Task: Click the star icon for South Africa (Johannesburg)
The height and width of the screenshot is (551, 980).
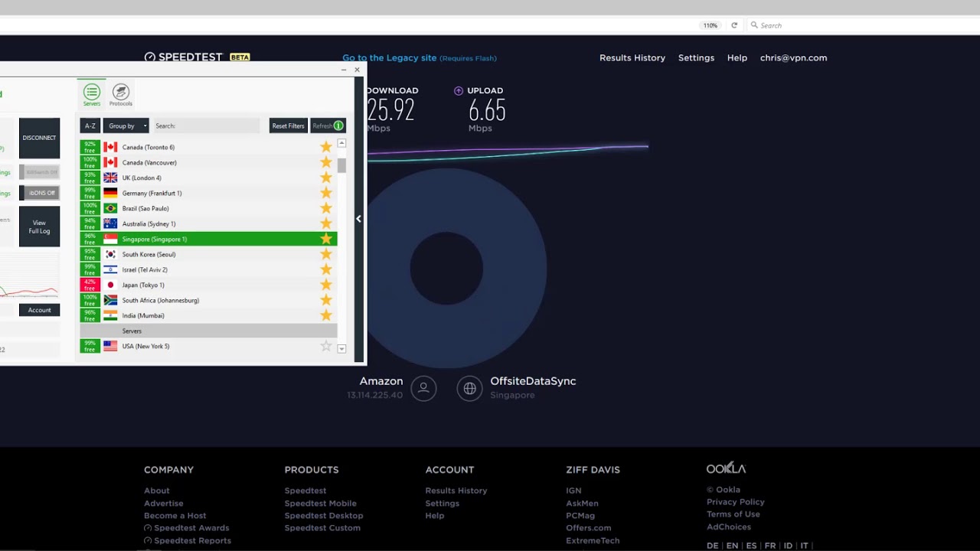Action: pyautogui.click(x=326, y=300)
